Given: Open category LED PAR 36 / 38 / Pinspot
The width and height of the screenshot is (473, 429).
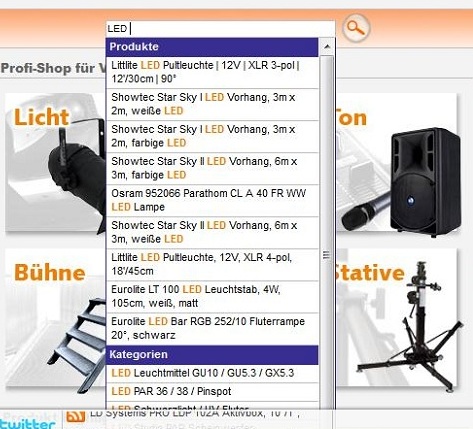Looking at the screenshot, I should click(212, 391).
